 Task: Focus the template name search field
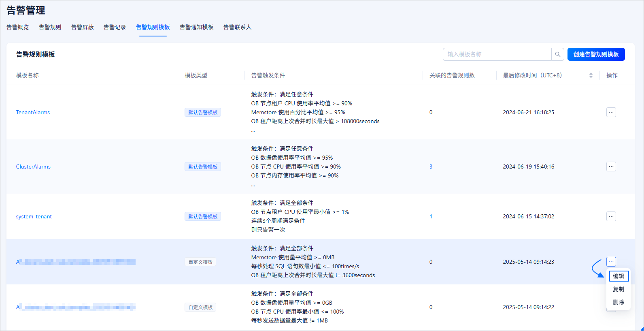click(x=497, y=54)
